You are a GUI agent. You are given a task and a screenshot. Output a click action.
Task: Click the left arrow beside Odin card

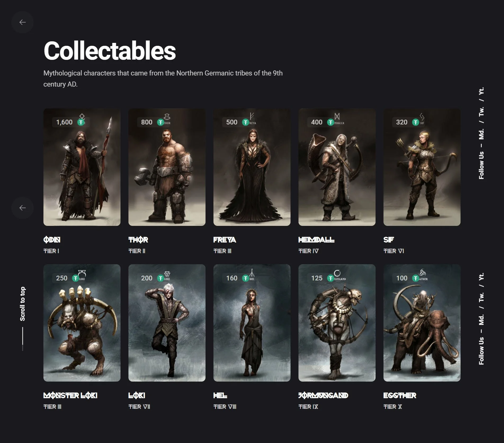pyautogui.click(x=23, y=208)
